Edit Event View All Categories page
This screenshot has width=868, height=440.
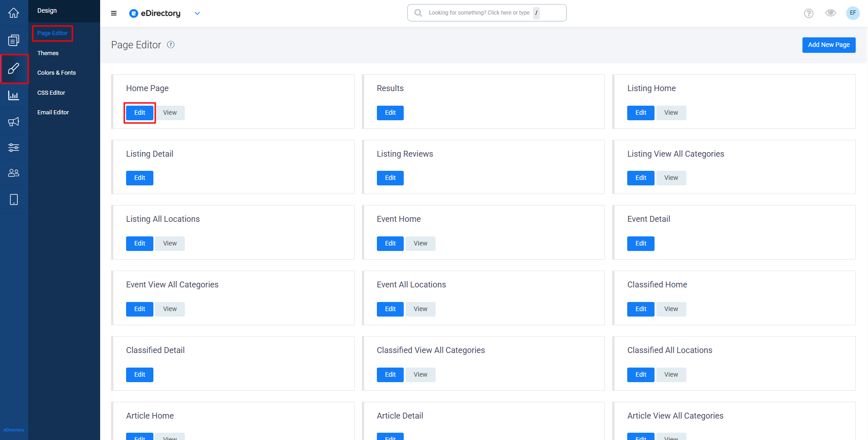[x=140, y=309]
